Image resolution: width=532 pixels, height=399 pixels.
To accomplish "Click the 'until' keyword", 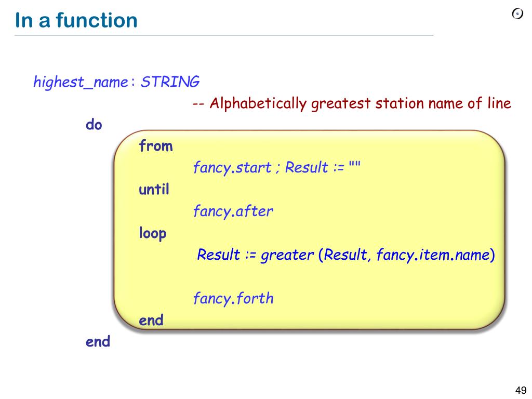I will coord(154,189).
